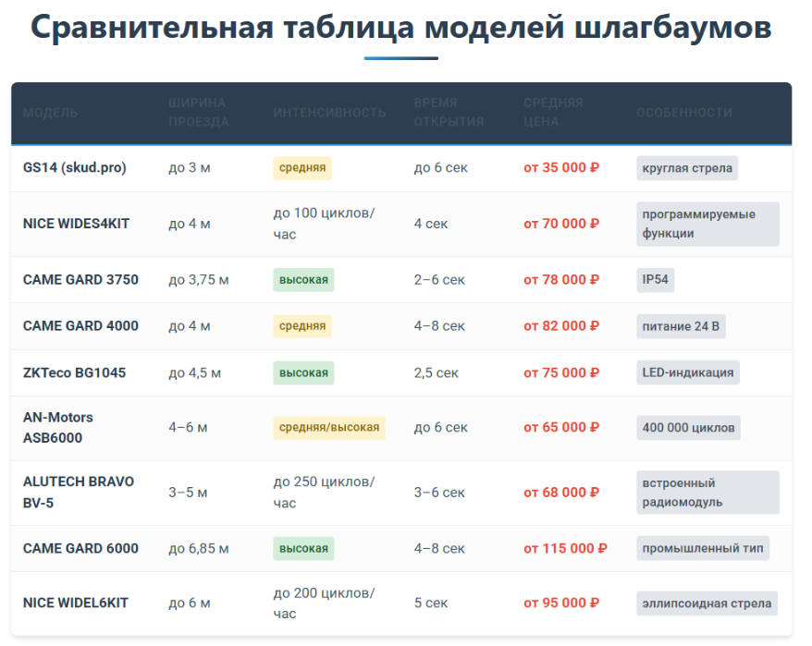Click the '5 сек' opening time cell
Image resolution: width=812 pixels, height=646 pixels.
click(431, 603)
